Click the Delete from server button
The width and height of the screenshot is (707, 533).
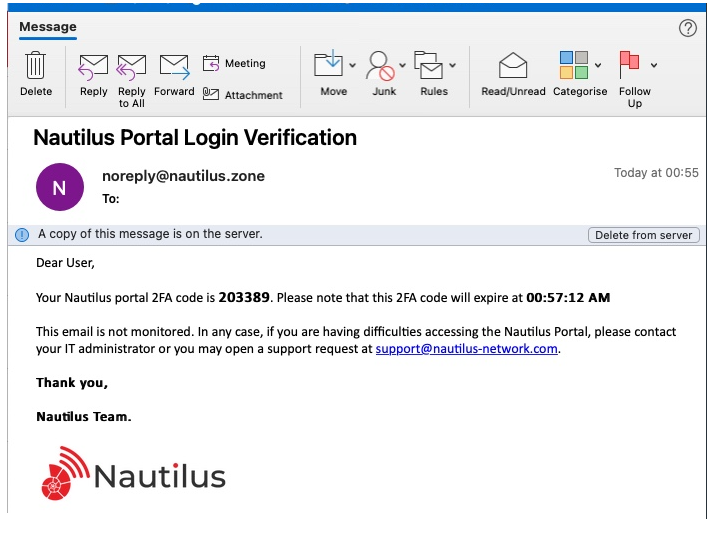click(x=643, y=235)
